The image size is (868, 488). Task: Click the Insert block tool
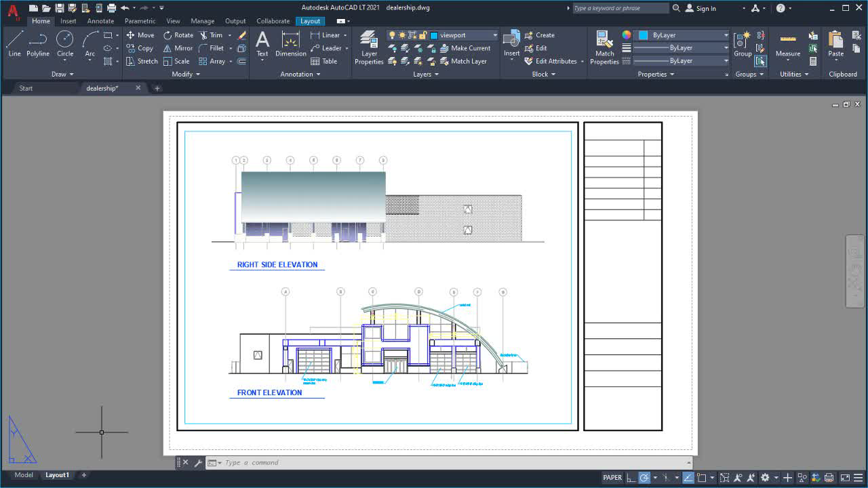512,43
